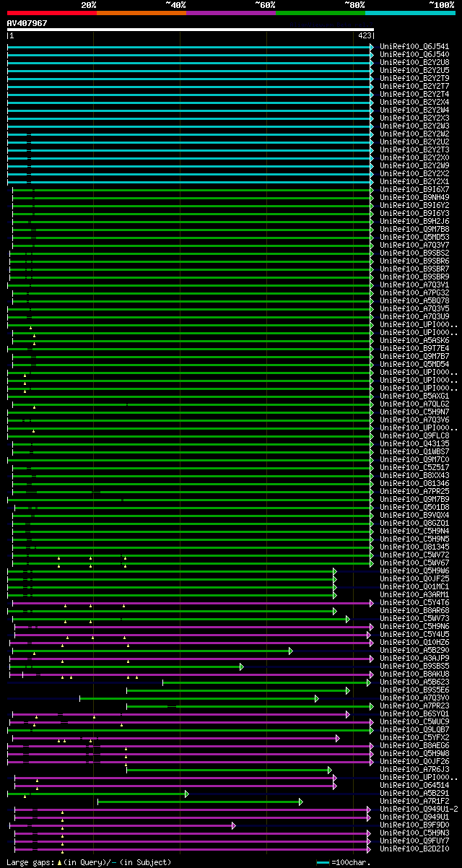Open hit UniRef100_B9I6X7
Viewport: 462px width, 868px height.
tap(415, 189)
